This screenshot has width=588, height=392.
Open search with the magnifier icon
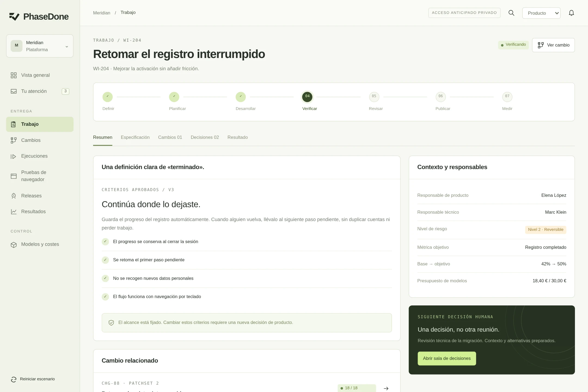511,13
